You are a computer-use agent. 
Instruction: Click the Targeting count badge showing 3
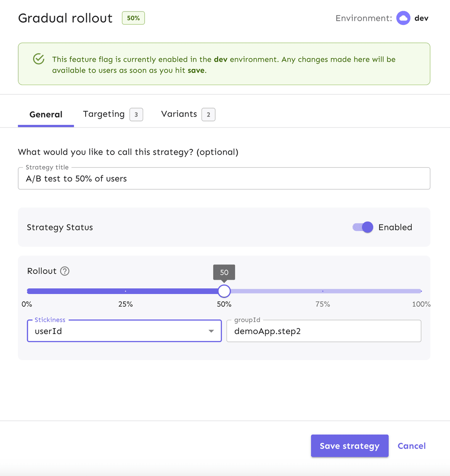click(x=136, y=114)
